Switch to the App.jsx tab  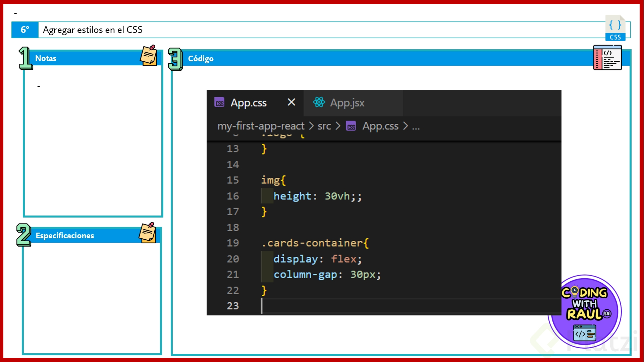(x=347, y=103)
